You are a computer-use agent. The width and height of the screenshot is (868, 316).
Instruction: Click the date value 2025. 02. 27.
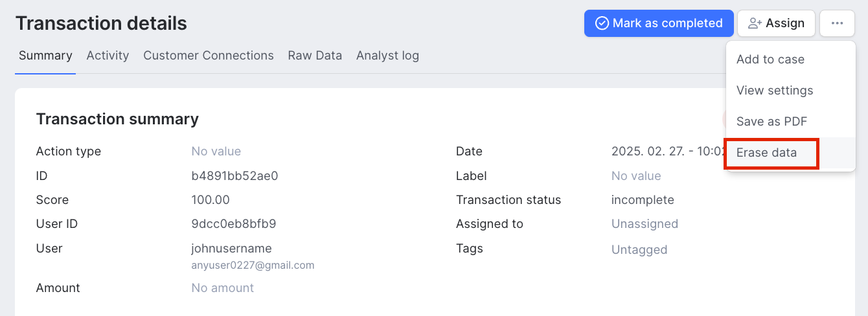point(667,152)
